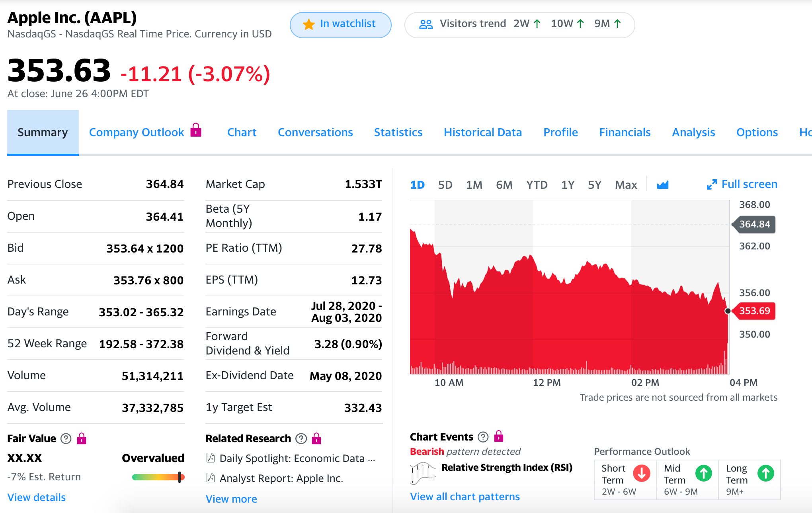Click the lock icon beside Company Outlook

point(196,130)
